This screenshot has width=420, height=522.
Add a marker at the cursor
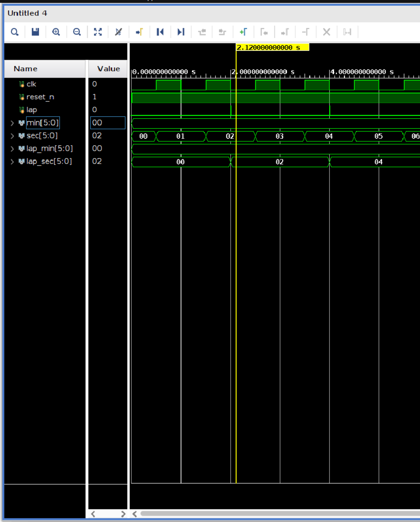(x=243, y=32)
